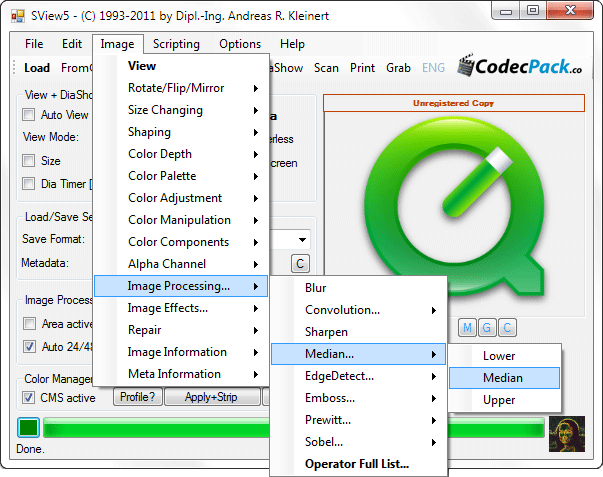Expand the Color Manipulation submenu

(x=181, y=220)
